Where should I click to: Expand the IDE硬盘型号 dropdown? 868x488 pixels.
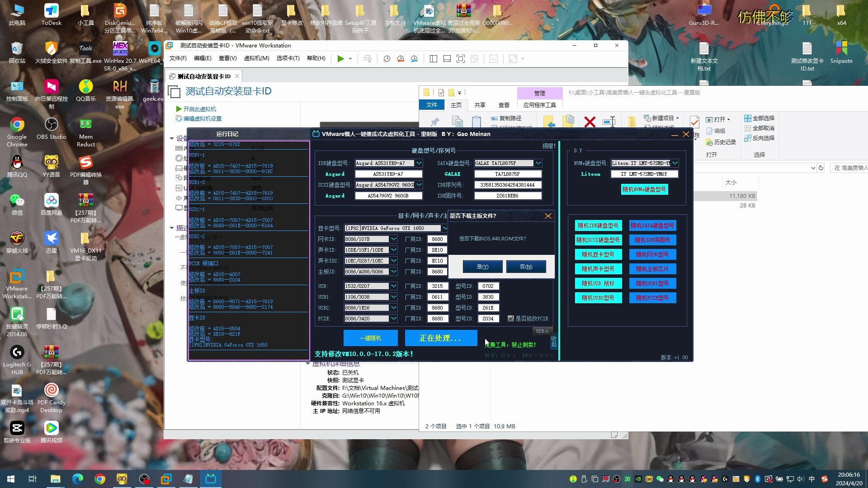coord(419,163)
